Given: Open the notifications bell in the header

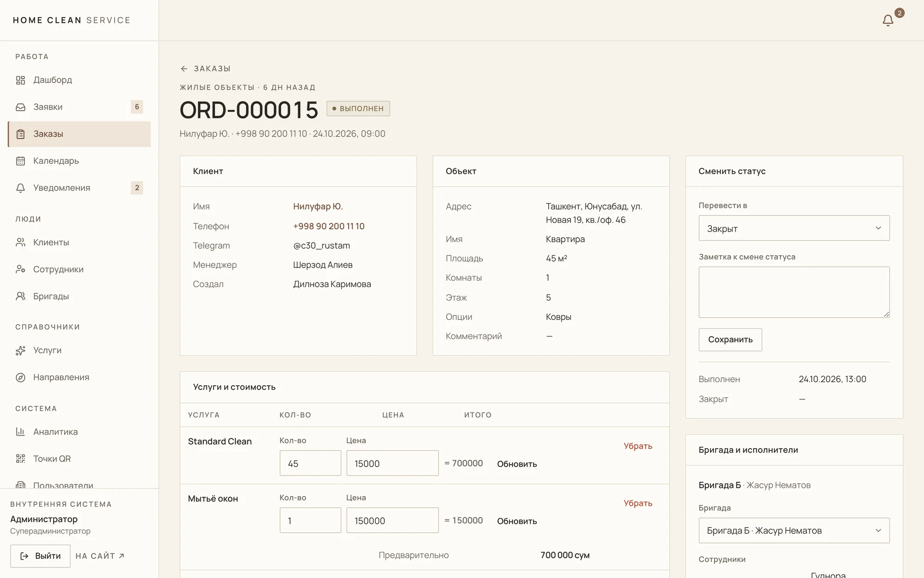Looking at the screenshot, I should [x=888, y=20].
